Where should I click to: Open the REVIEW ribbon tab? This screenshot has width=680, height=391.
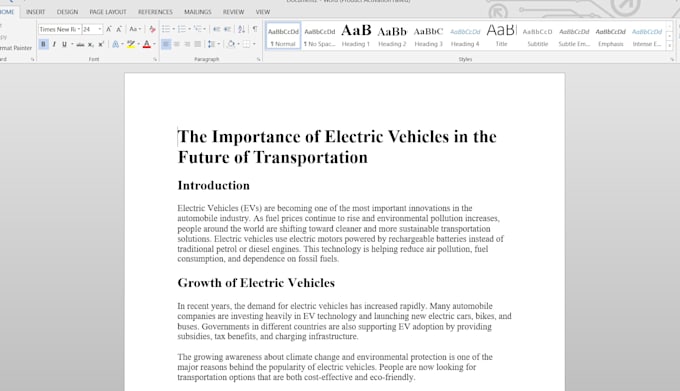click(233, 12)
